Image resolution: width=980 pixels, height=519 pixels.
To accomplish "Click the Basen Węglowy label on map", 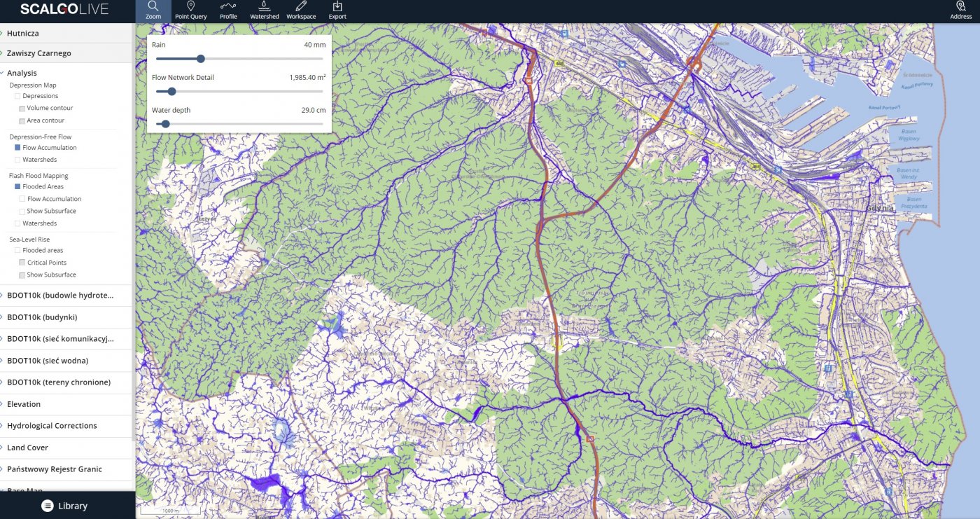I will [909, 136].
